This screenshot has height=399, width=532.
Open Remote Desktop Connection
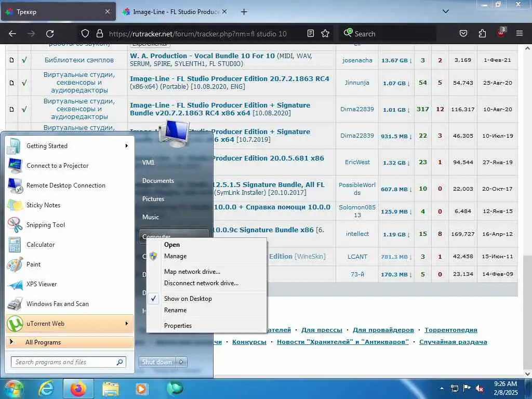(x=69, y=185)
